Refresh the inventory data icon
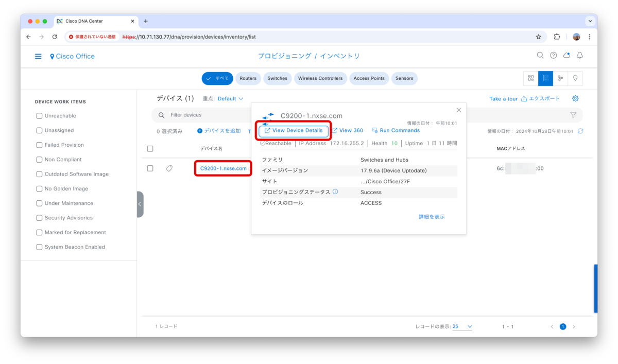The width and height of the screenshot is (618, 364). (x=580, y=131)
